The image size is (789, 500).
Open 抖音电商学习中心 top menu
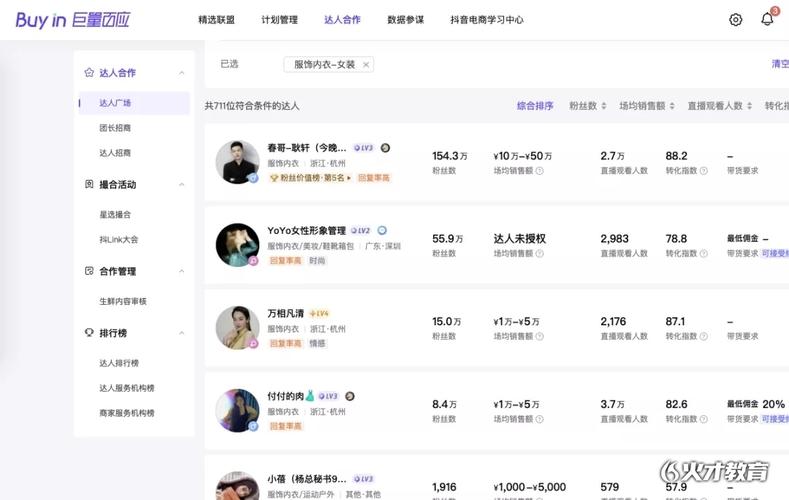click(x=487, y=20)
